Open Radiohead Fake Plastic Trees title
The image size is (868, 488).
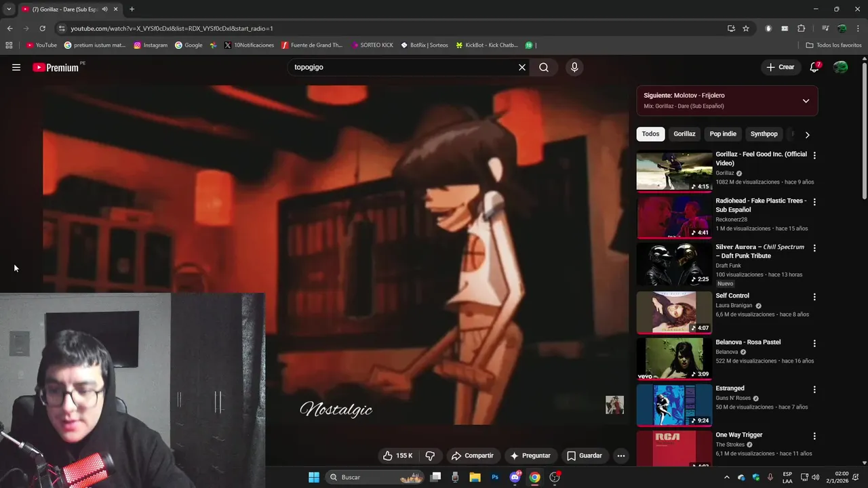(x=761, y=205)
